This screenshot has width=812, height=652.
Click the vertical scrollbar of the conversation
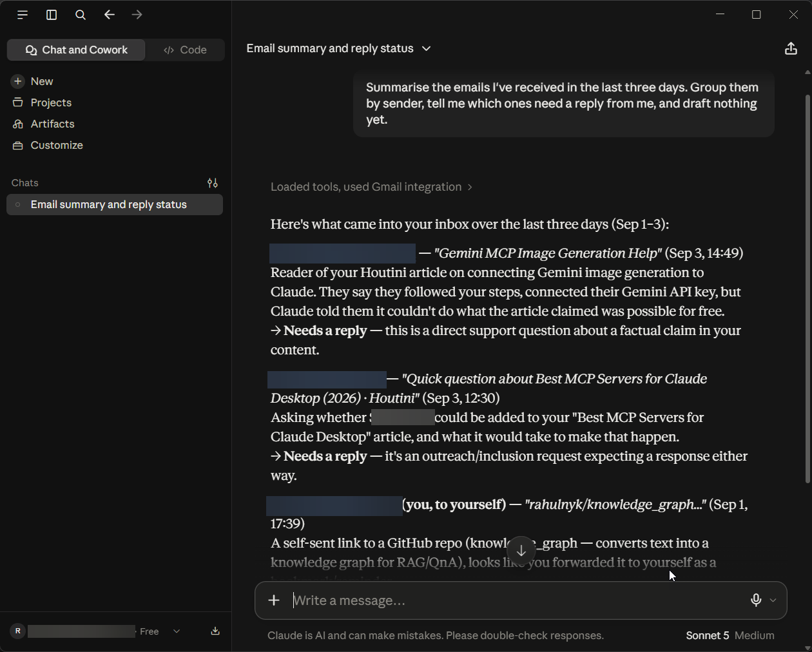click(x=807, y=289)
